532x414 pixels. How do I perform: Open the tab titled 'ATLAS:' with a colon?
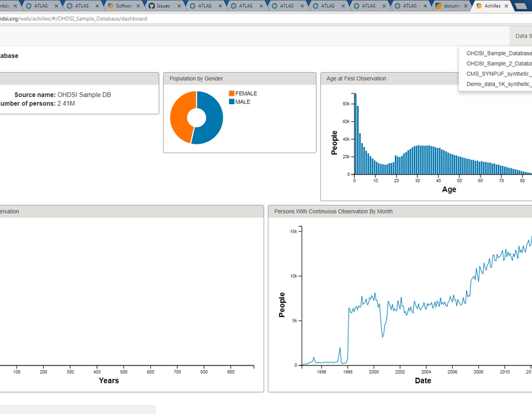[411, 6]
